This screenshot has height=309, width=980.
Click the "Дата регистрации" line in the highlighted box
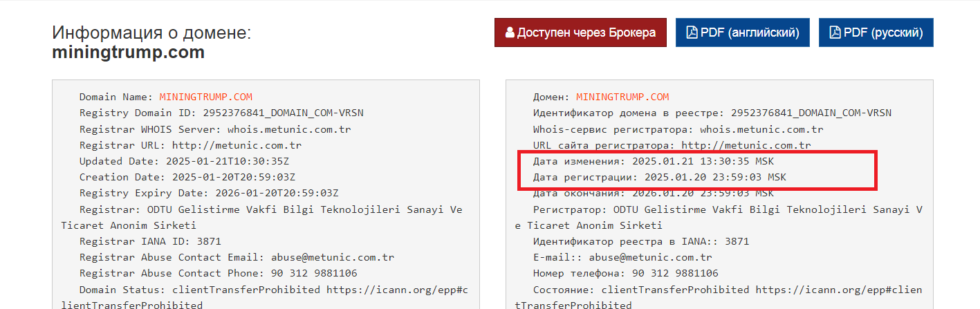pyautogui.click(x=658, y=178)
